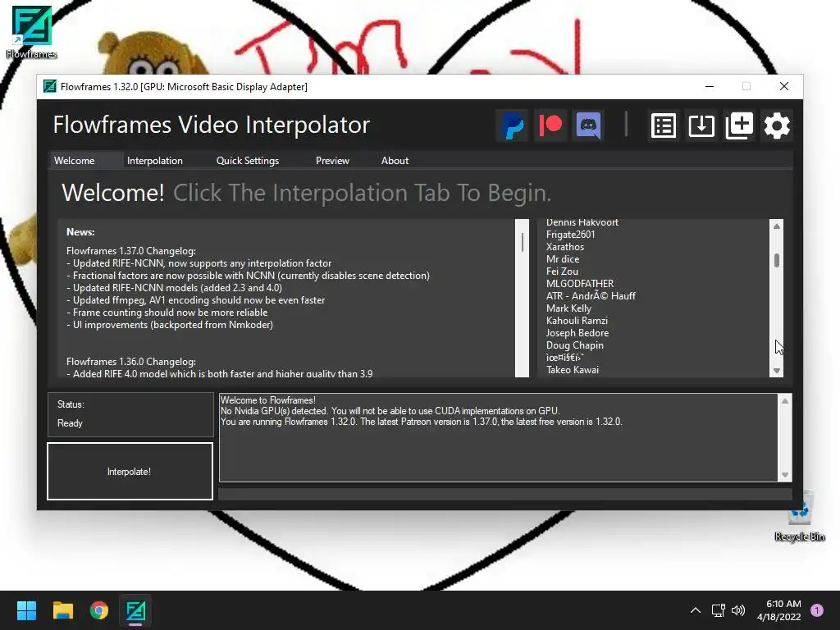
Task: Click the 'Welcome to Flowframes!' log line
Action: [268, 400]
